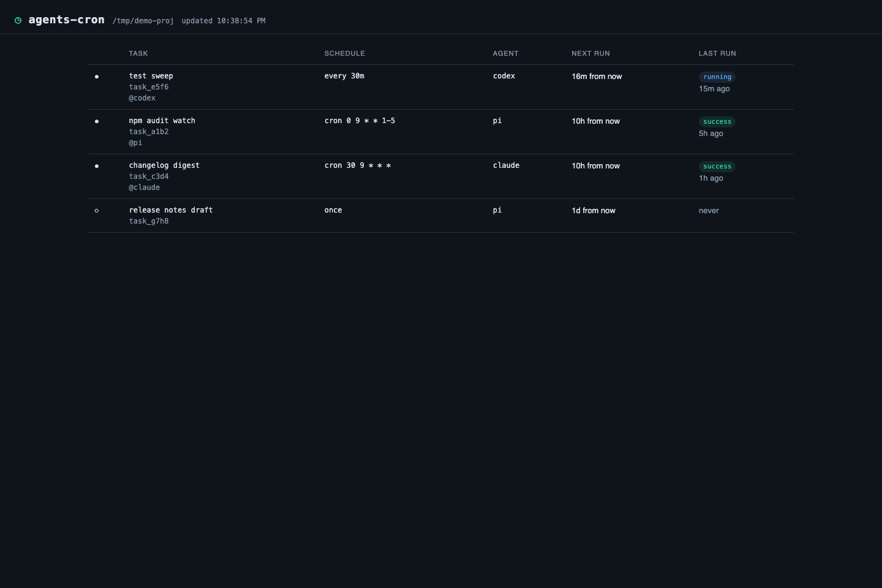Click the TASK column header

click(138, 53)
